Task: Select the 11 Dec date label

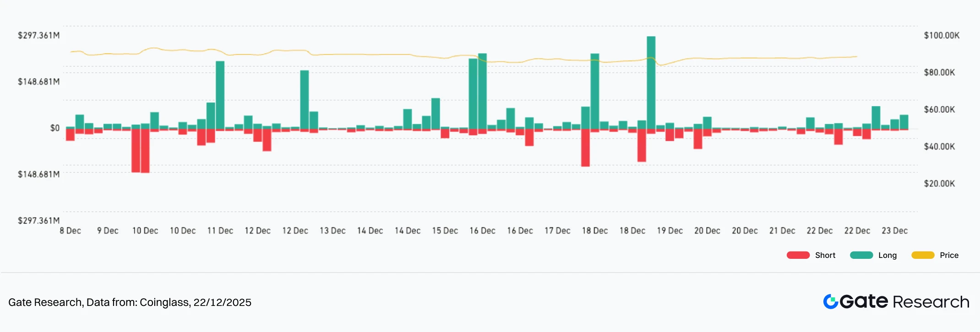Action: (220, 231)
